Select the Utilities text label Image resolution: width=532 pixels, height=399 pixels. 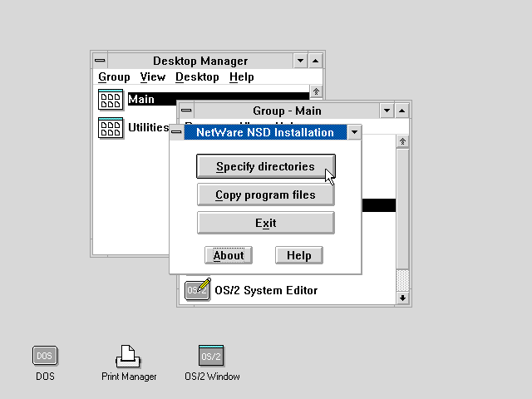(x=148, y=128)
